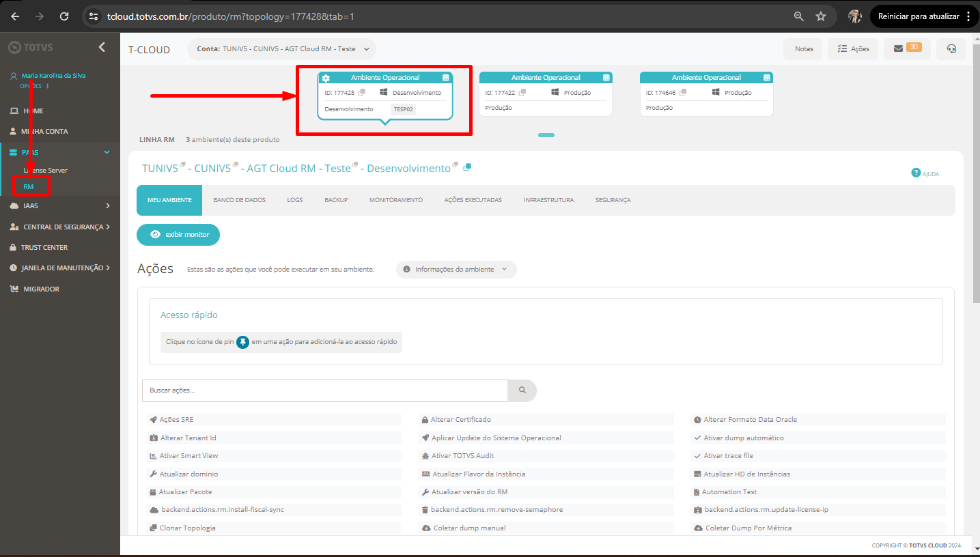Copy ID 177422 using its copy icon

(x=522, y=92)
